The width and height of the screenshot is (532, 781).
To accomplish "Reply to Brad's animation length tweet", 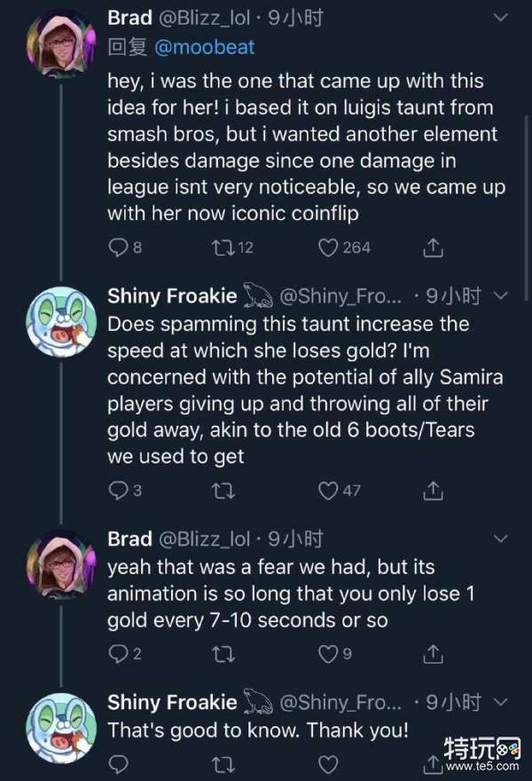I will [118, 654].
